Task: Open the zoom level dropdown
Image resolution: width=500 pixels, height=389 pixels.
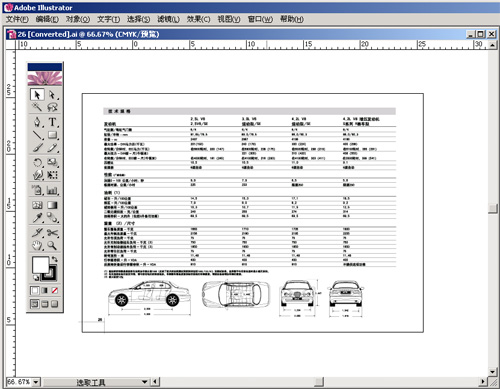Action: (x=36, y=382)
